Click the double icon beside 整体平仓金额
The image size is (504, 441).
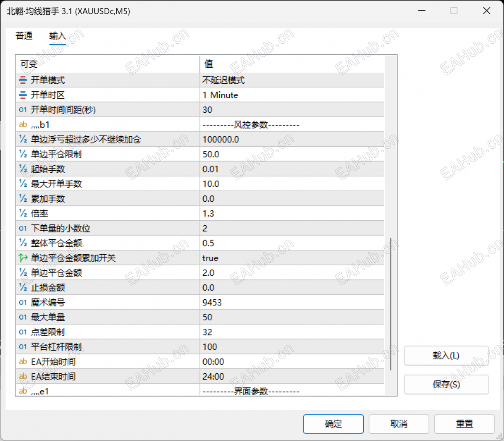pyautogui.click(x=23, y=243)
